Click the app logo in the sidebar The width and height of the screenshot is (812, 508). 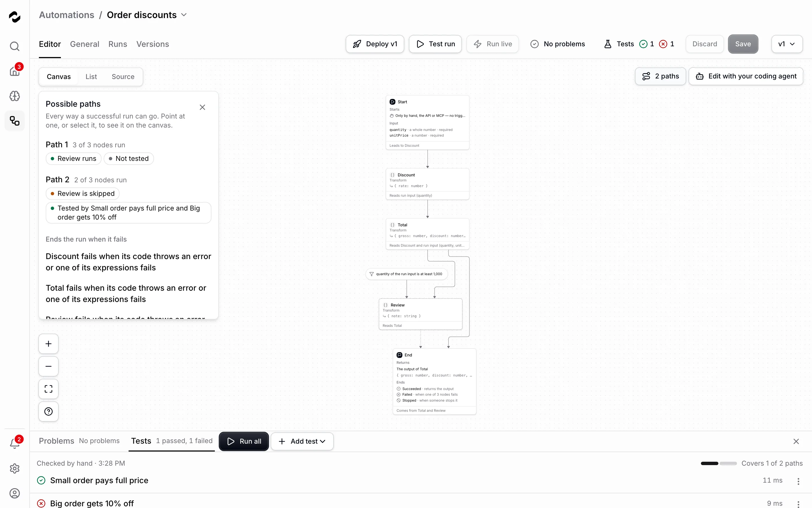14,17
